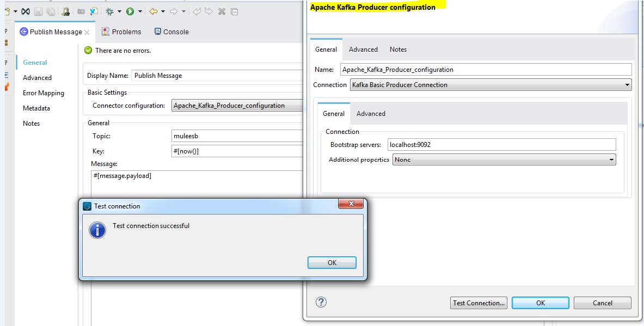Click the green Run play icon
644x326 pixels.
coord(130,11)
